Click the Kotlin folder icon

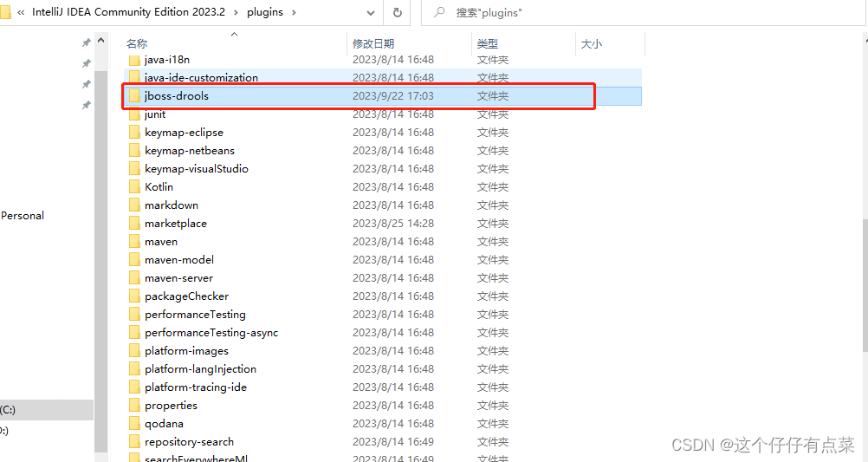pyautogui.click(x=134, y=186)
